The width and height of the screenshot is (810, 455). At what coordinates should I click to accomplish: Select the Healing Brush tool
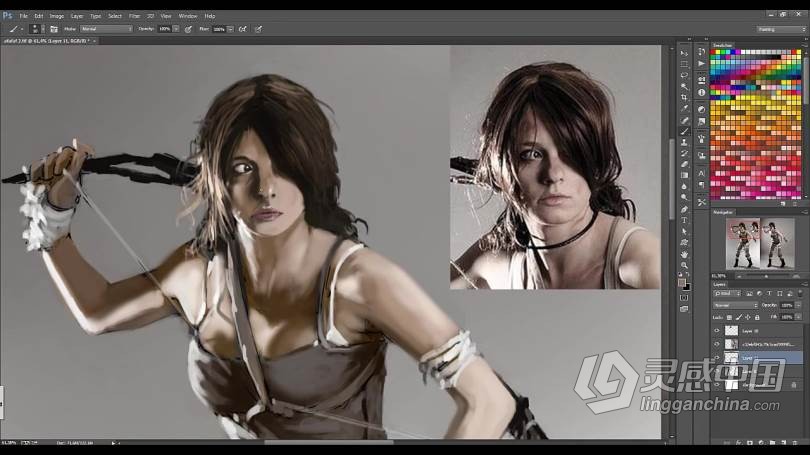[x=684, y=120]
